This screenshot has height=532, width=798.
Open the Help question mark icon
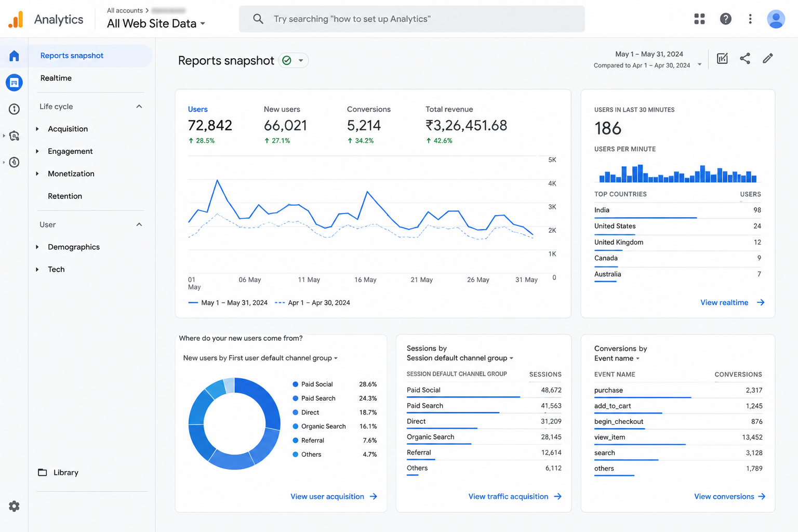(725, 19)
